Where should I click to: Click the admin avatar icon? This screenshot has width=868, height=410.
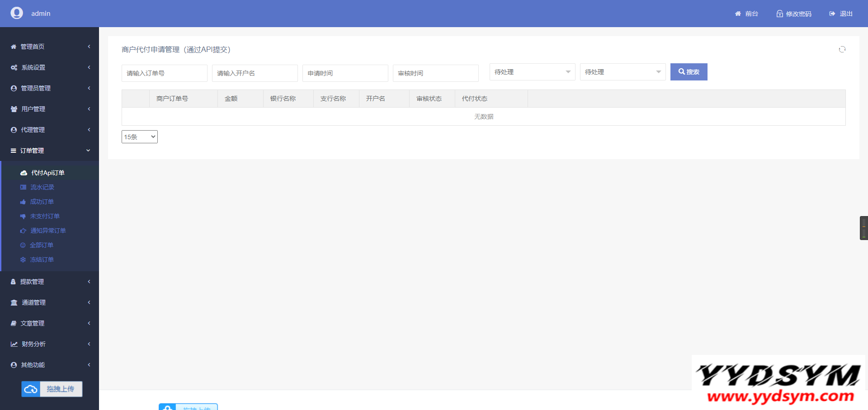(x=17, y=13)
